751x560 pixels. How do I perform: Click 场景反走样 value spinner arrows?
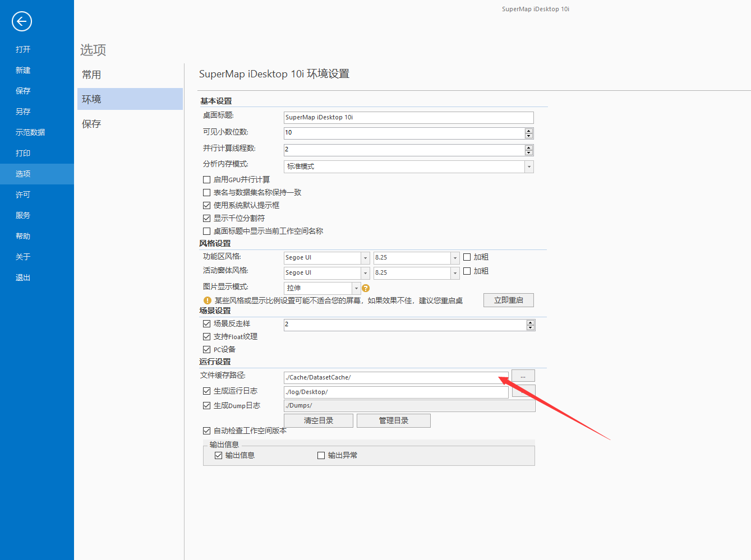(x=531, y=325)
